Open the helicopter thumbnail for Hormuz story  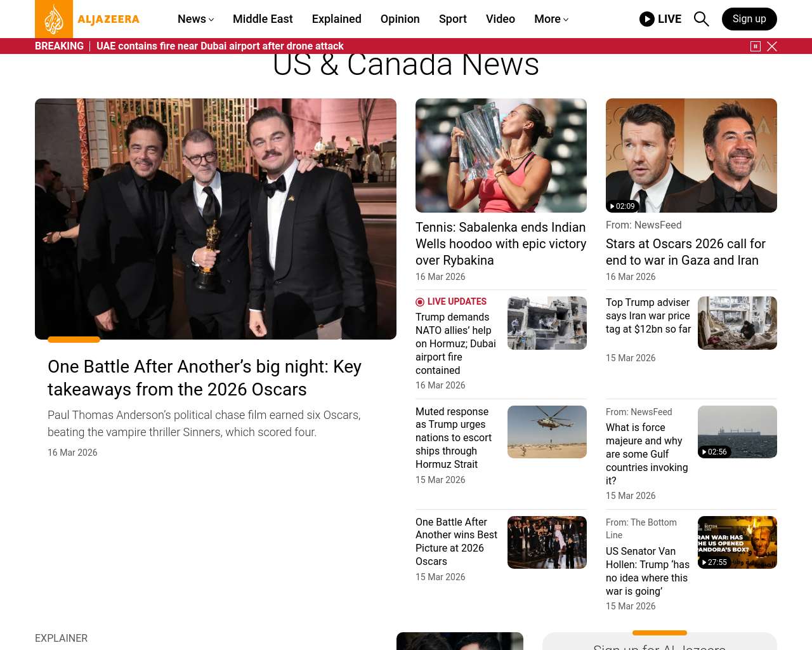click(x=547, y=432)
